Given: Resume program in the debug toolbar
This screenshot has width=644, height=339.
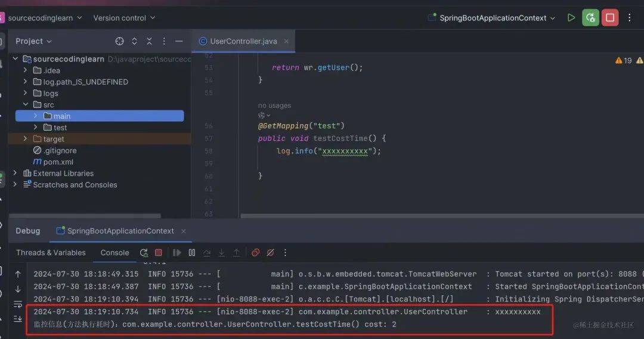Looking at the screenshot, I should 177,252.
